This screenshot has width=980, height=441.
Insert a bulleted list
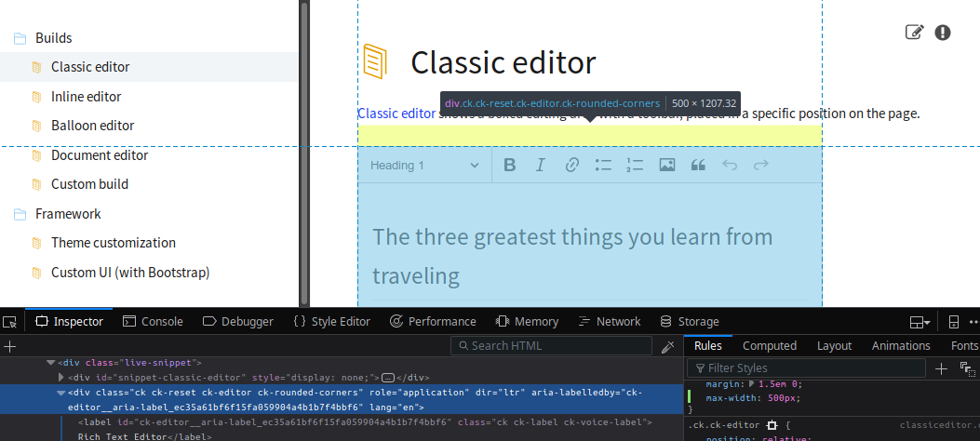point(603,165)
